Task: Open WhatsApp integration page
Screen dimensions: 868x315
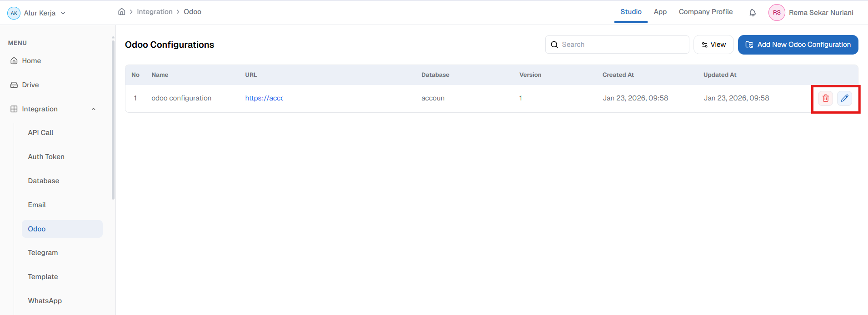Action: coord(45,301)
